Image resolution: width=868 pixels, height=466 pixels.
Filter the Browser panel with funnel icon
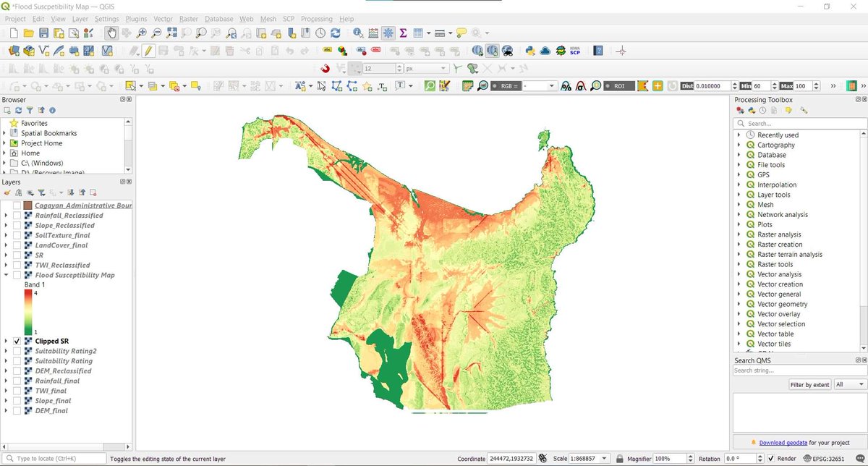[x=30, y=111]
